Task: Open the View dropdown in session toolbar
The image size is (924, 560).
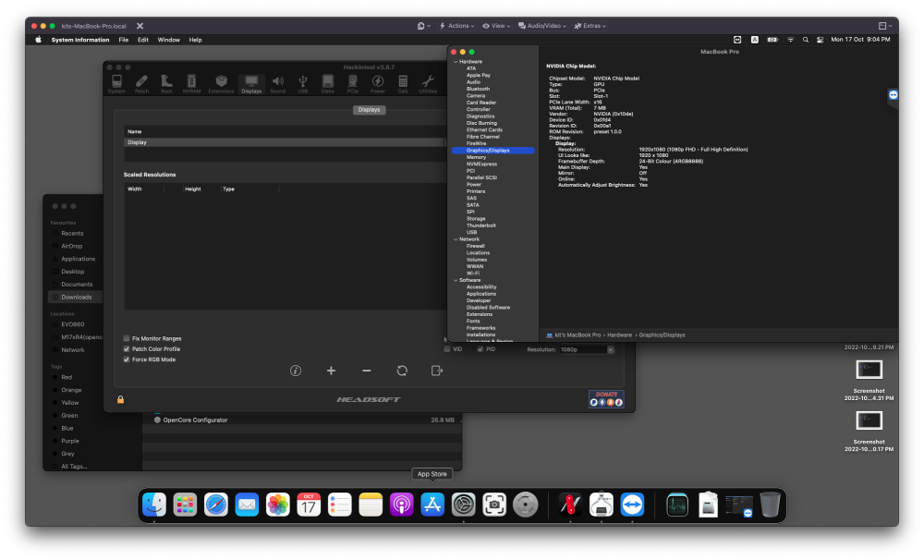Action: point(496,26)
